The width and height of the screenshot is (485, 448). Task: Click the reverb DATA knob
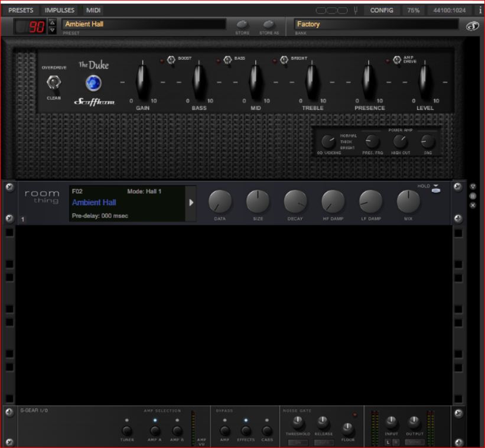click(220, 202)
